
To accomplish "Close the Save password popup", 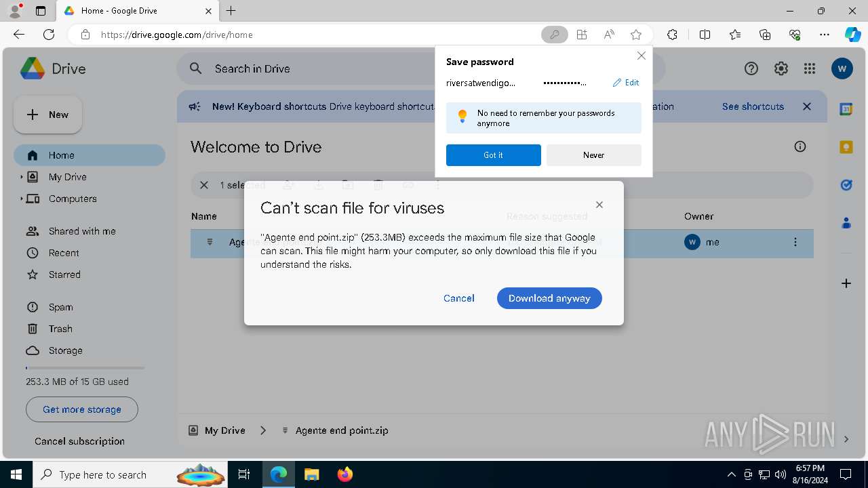I will [642, 56].
